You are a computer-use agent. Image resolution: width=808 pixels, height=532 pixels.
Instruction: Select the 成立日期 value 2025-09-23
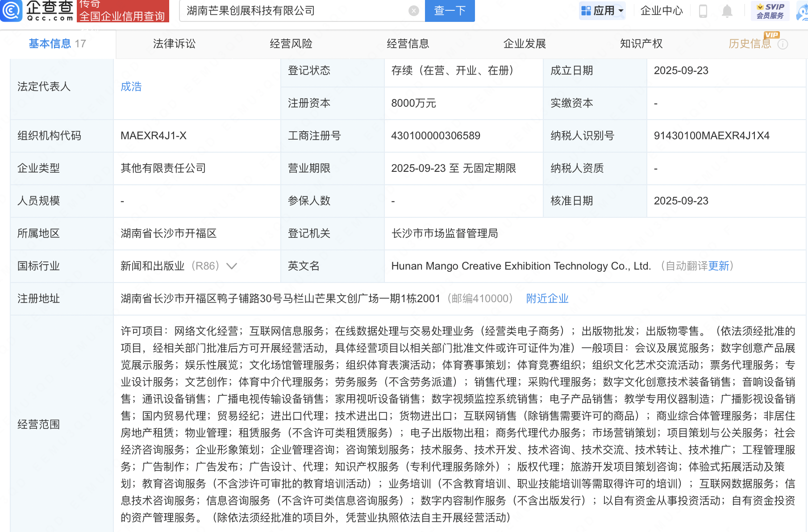tap(681, 71)
